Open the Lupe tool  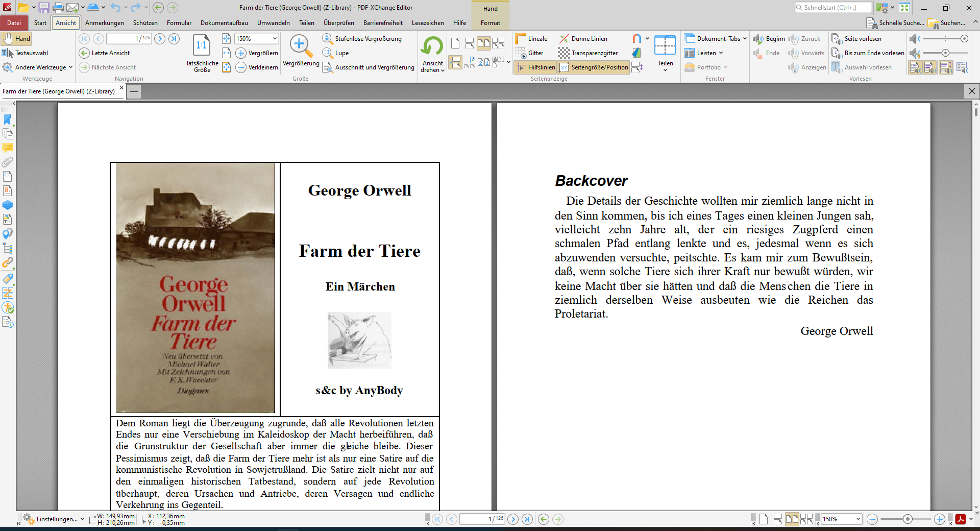[336, 53]
